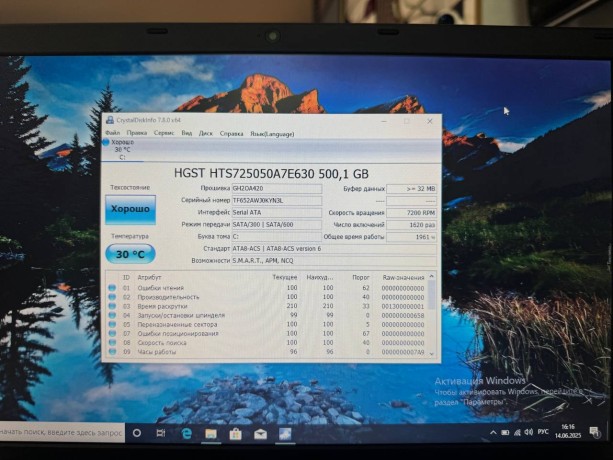Viewport: 613px width, 460px height.
Task: Click the status icon for Время раскрутки row
Action: [112, 306]
